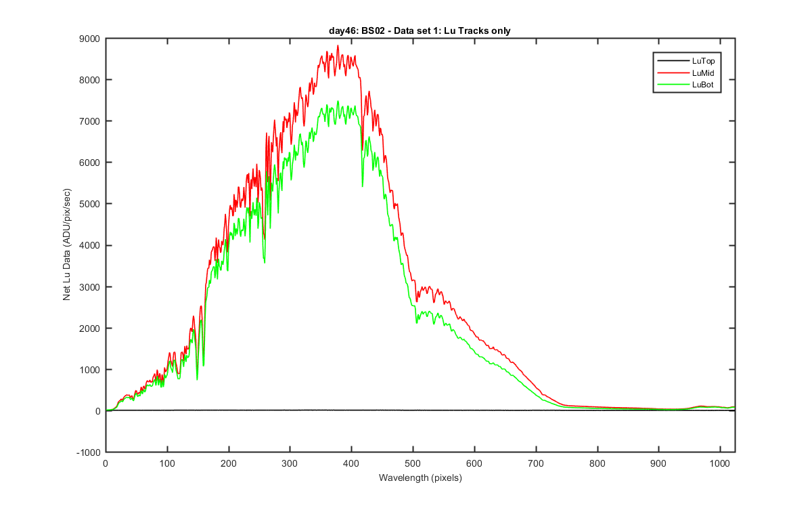Click x-axis tick label 700
812x508 pixels.
(536, 463)
